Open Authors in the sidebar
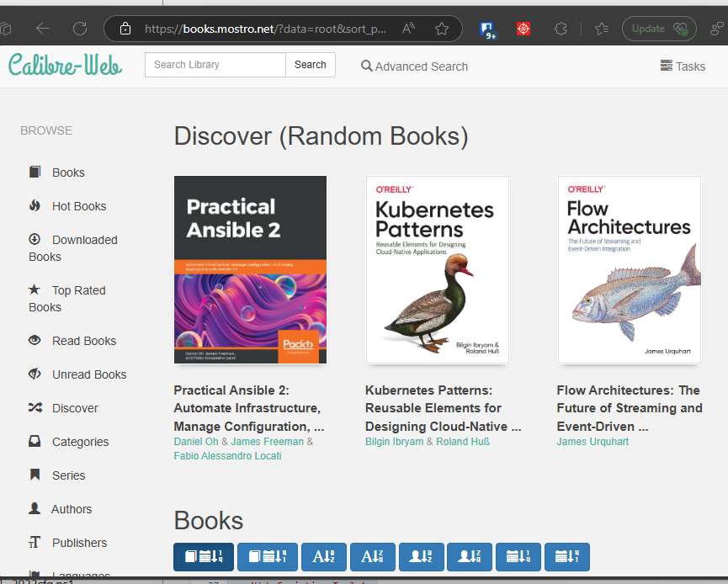 [60, 509]
